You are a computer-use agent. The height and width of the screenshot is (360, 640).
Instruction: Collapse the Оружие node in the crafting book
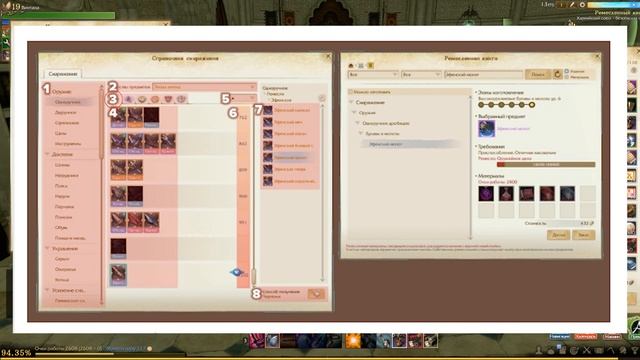pos(354,113)
